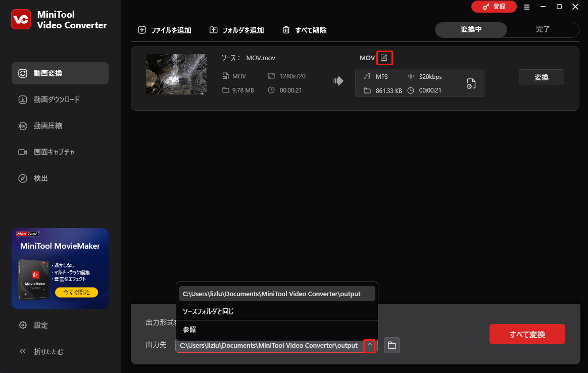Click the MiniTool MovieMaker banner title

60,246
